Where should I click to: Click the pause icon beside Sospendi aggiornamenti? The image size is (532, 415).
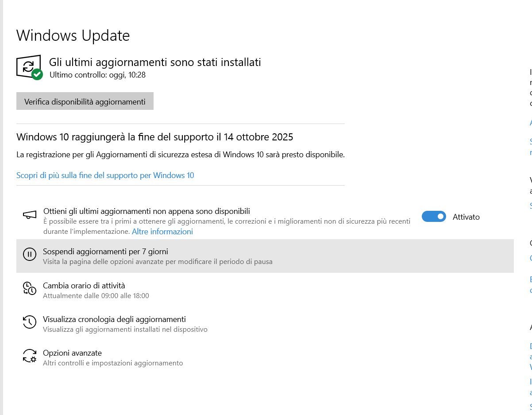tap(29, 254)
